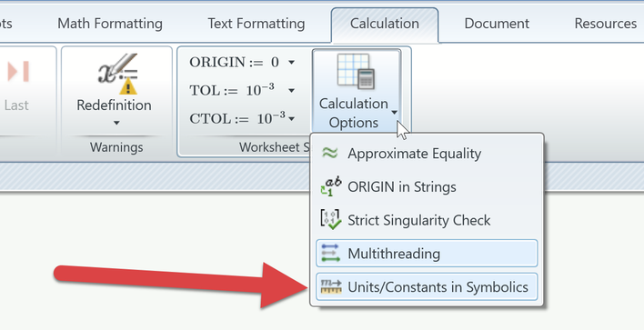This screenshot has height=330, width=644.
Task: Switch to the Text Formatting tab
Action: click(257, 24)
